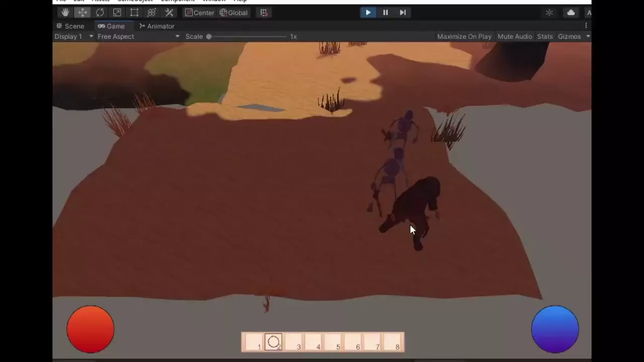Image resolution: width=644 pixels, height=362 pixels.
Task: Toggle Global handle rotation button
Action: click(x=233, y=13)
